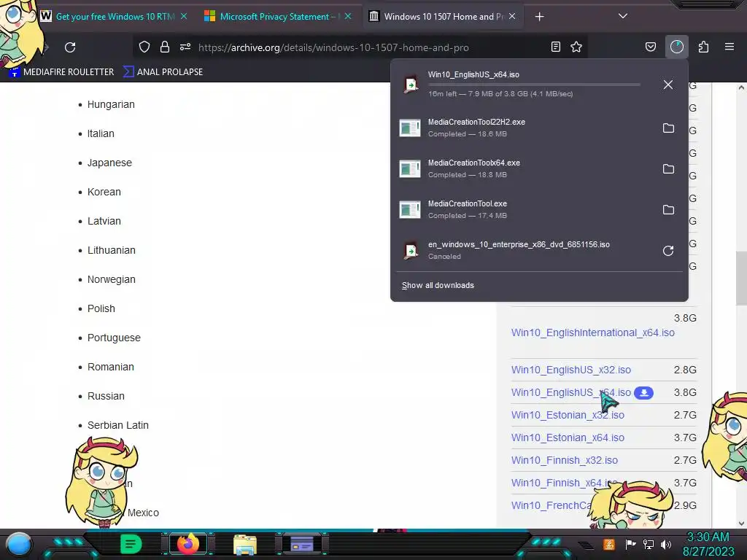Open the MEDIAFIRE ROULETTER bookmark
747x560 pixels.
point(62,72)
